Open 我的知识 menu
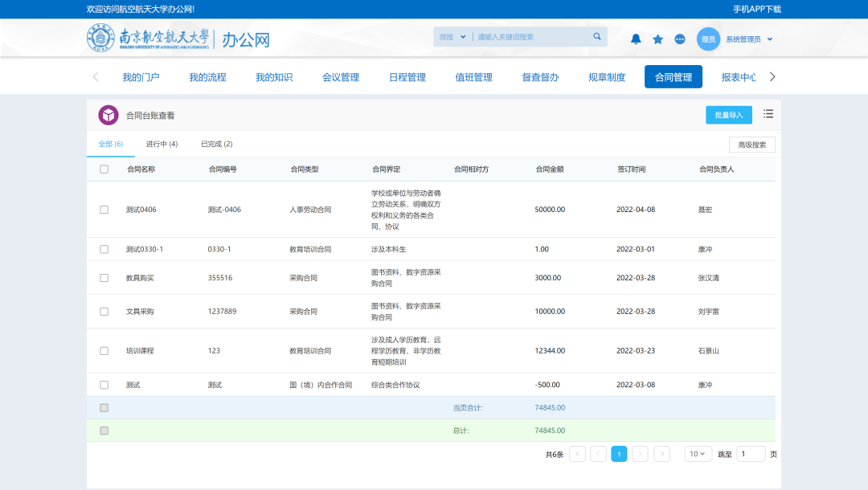The image size is (868, 490). coord(274,77)
